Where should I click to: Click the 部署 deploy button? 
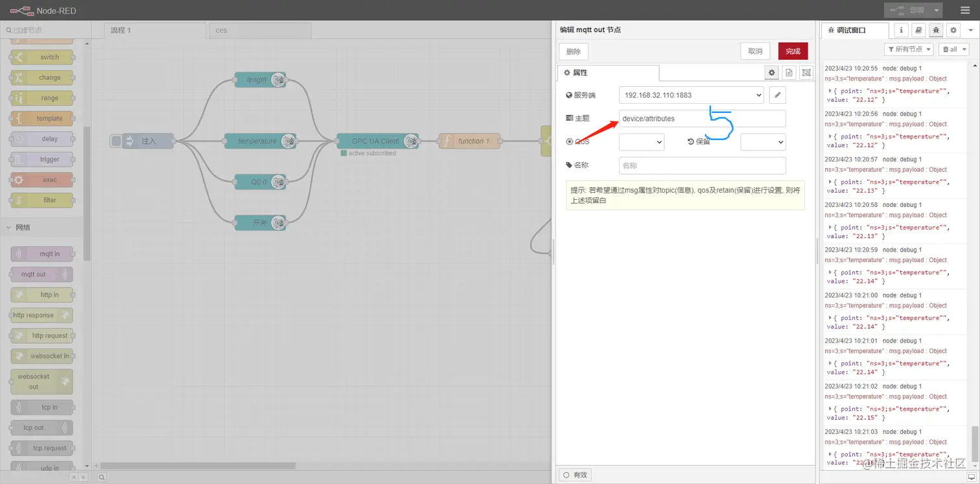(x=908, y=10)
